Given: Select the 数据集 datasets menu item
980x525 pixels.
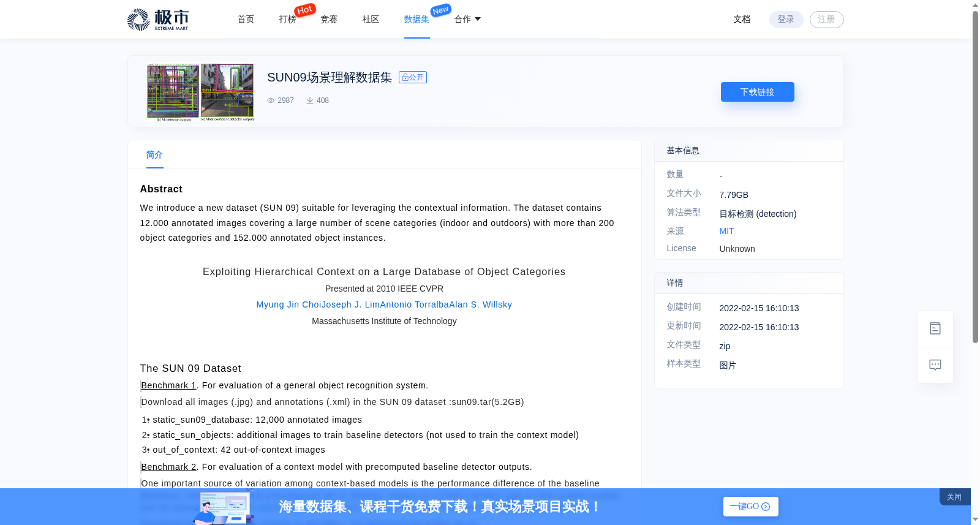Looking at the screenshot, I should [x=417, y=20].
